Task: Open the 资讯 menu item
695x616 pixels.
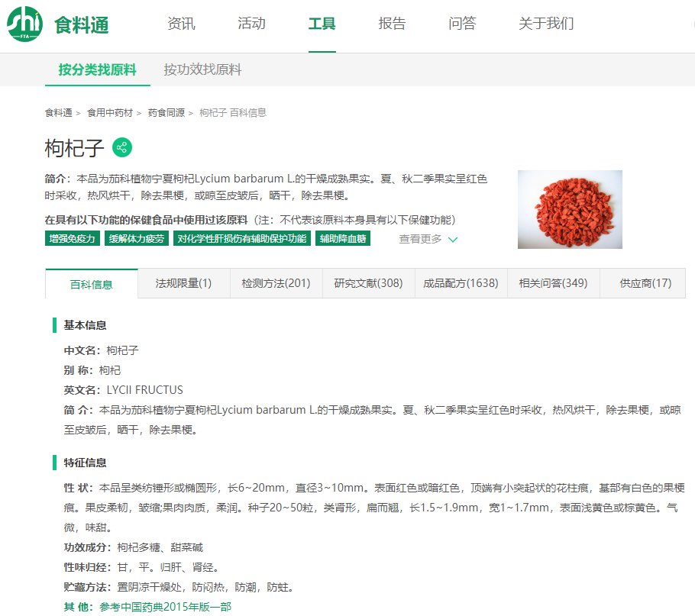Action: (181, 24)
